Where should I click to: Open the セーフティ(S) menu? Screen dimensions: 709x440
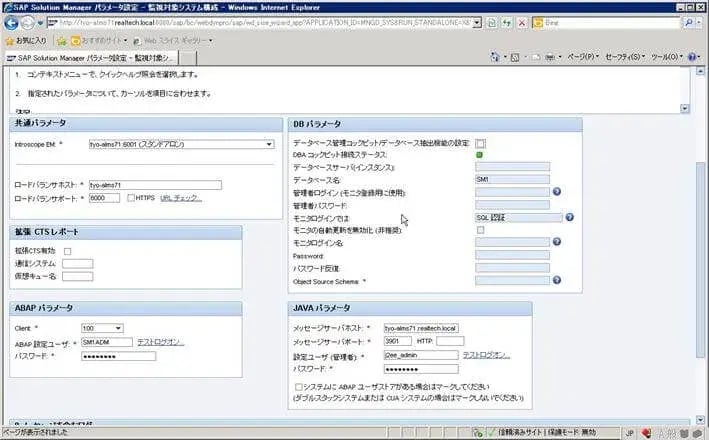pos(624,57)
